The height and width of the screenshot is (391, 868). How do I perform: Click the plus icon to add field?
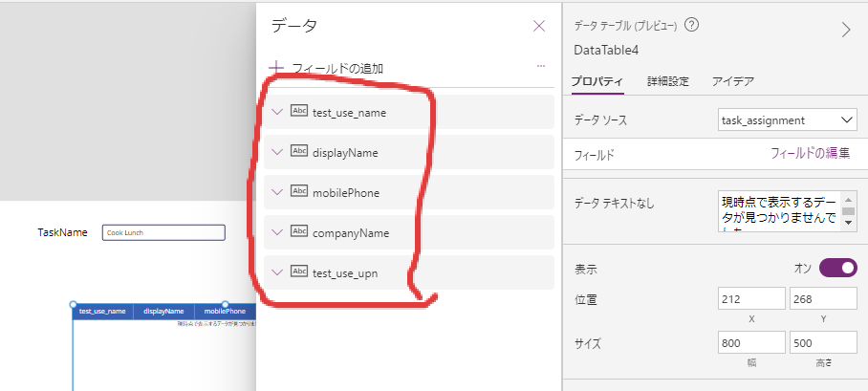pyautogui.click(x=277, y=68)
